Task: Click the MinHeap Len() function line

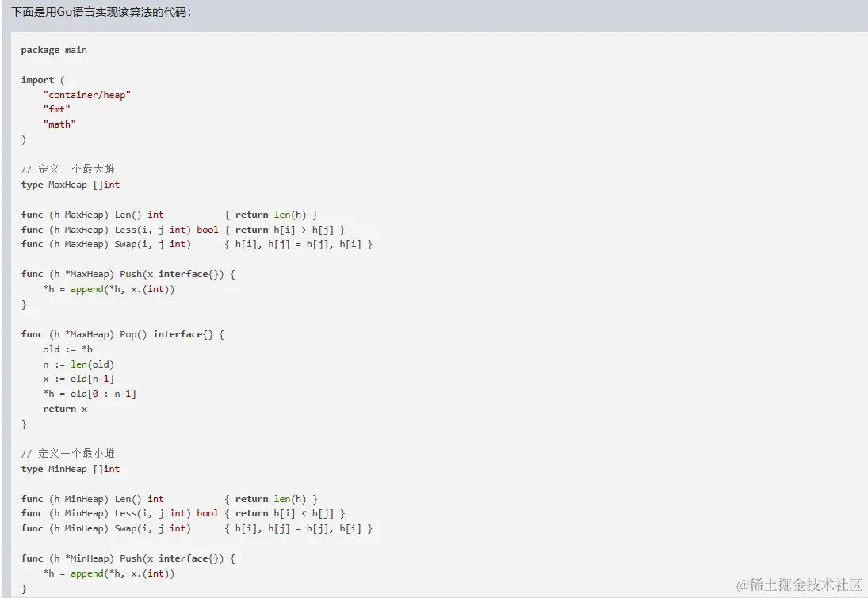Action: (170, 499)
